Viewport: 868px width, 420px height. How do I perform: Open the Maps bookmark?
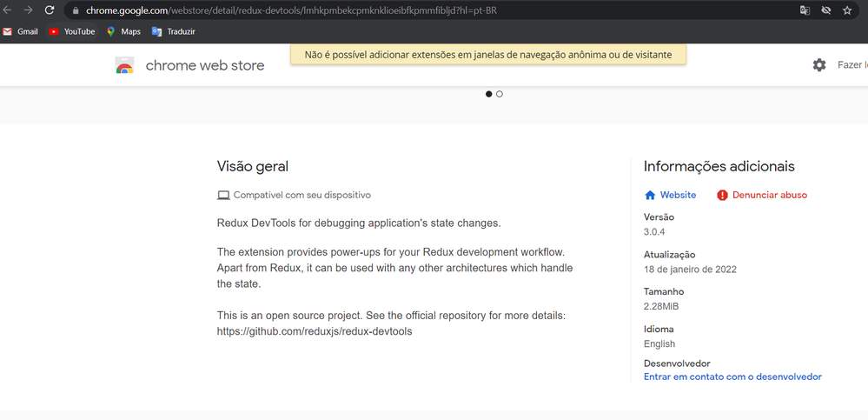pos(124,31)
